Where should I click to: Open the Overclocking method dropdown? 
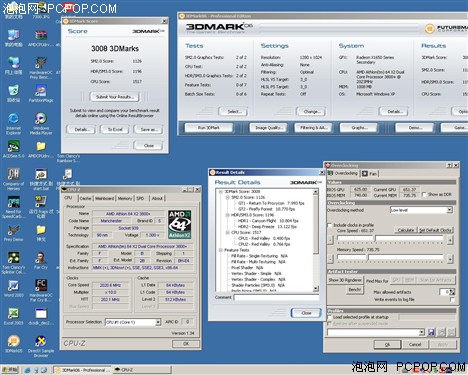click(449, 210)
